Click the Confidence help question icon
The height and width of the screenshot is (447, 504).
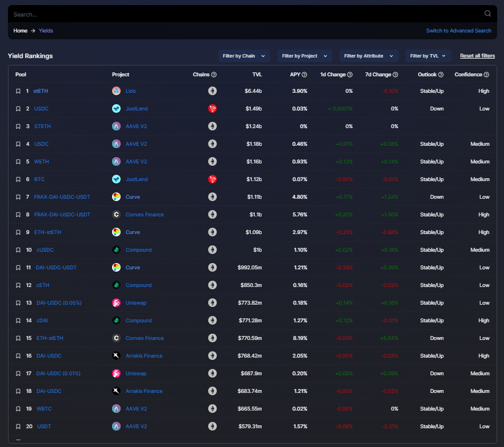pos(486,75)
